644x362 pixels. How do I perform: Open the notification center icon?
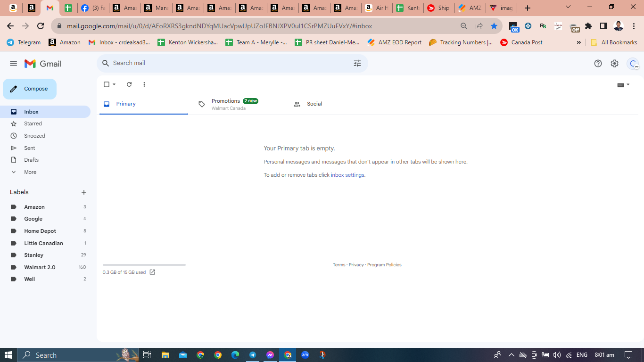coord(628,355)
